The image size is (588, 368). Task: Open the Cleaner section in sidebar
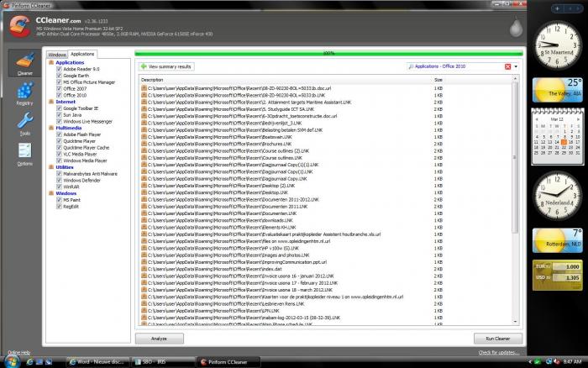[x=24, y=63]
